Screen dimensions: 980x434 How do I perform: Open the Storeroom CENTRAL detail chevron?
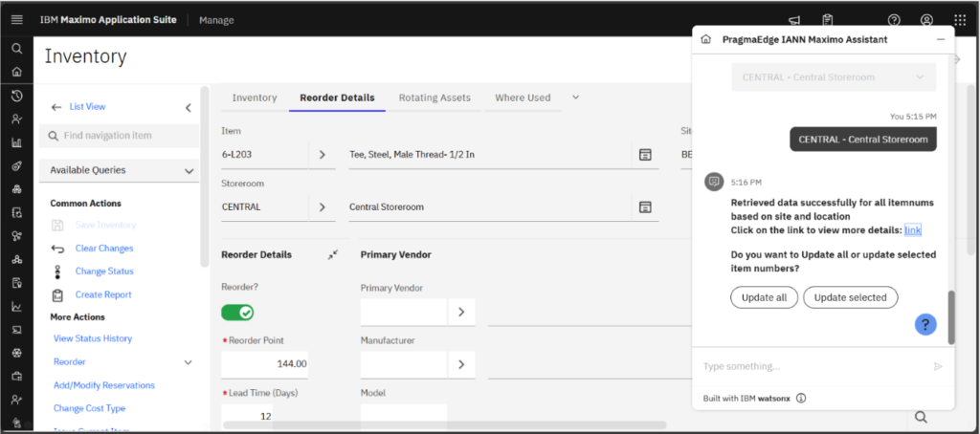tap(323, 206)
